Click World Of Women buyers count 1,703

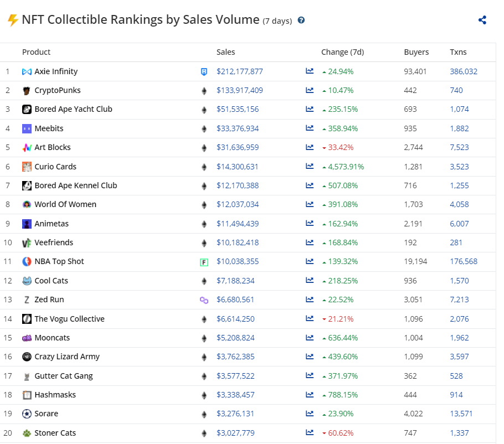point(413,204)
